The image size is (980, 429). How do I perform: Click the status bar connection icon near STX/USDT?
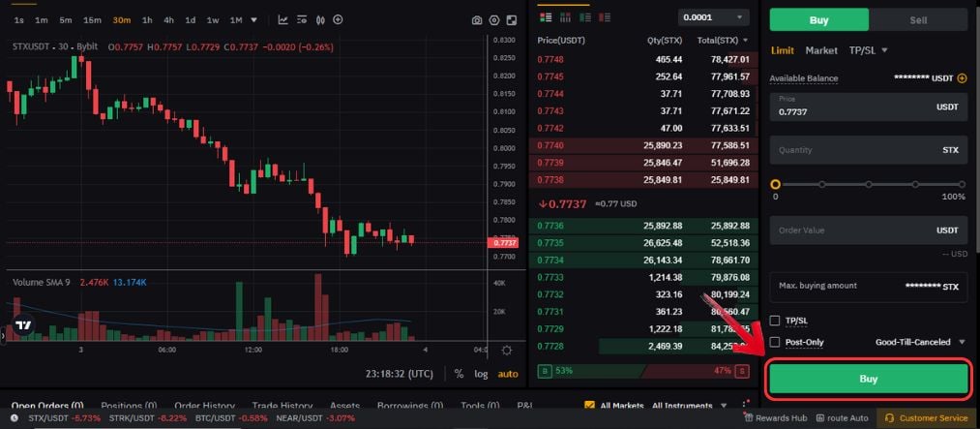(15, 417)
